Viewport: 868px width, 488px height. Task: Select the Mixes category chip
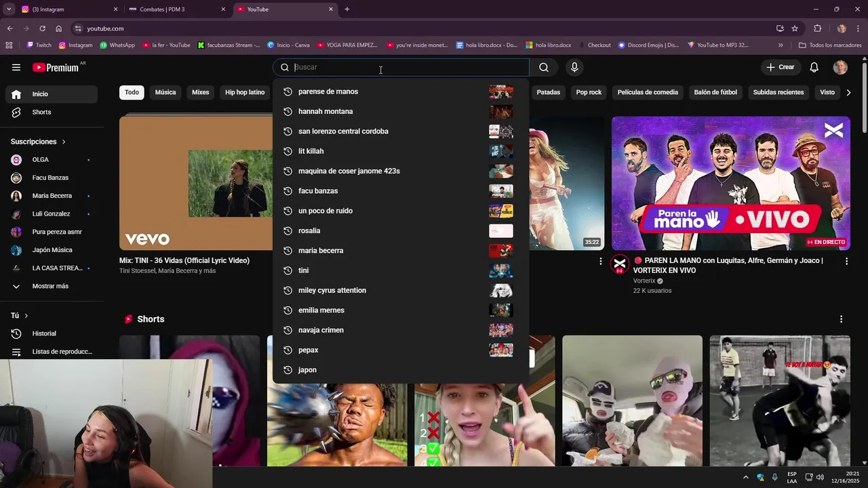pyautogui.click(x=201, y=92)
